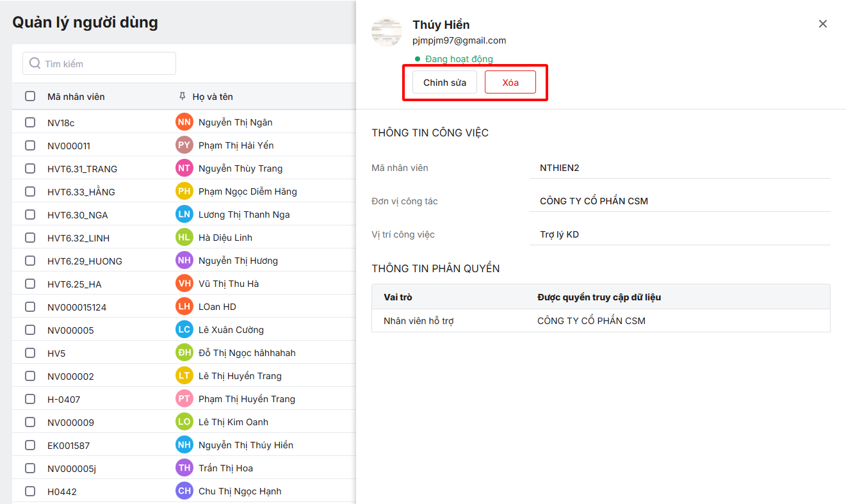Click the PY avatar of Phạm Thị Hải Yến
846x504 pixels.
(x=184, y=145)
